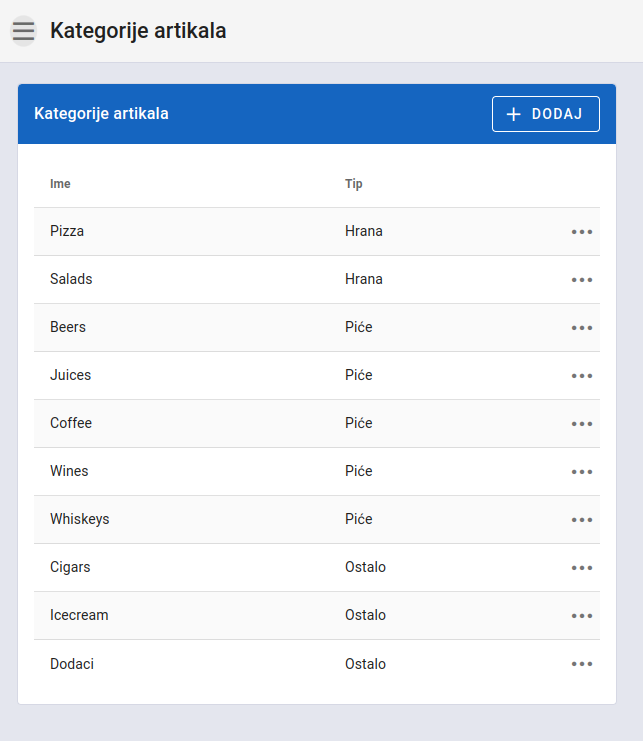Select the Icecream category name

pos(79,615)
